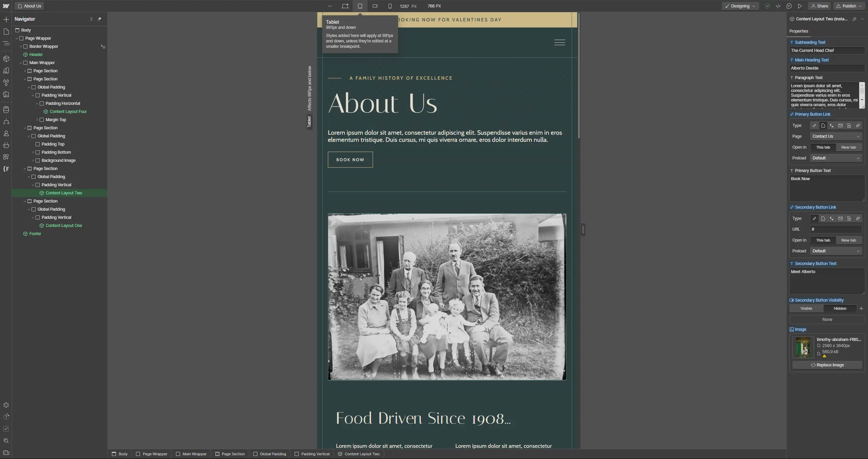The width and height of the screenshot is (868, 459).
Task: Switch to mobile portrait breakpoint
Action: coord(390,6)
